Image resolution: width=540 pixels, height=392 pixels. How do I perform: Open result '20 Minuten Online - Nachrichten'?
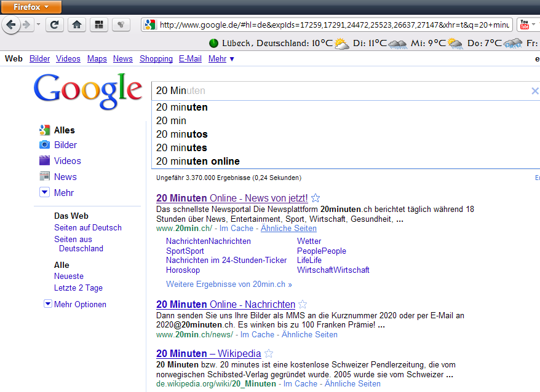[226, 305]
